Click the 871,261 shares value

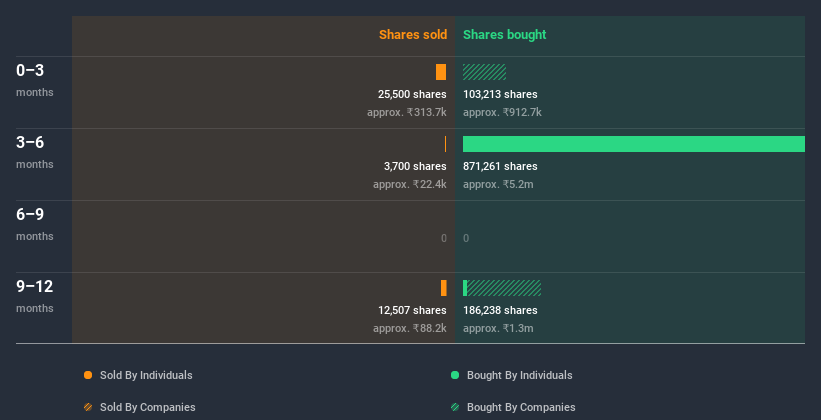pos(500,167)
